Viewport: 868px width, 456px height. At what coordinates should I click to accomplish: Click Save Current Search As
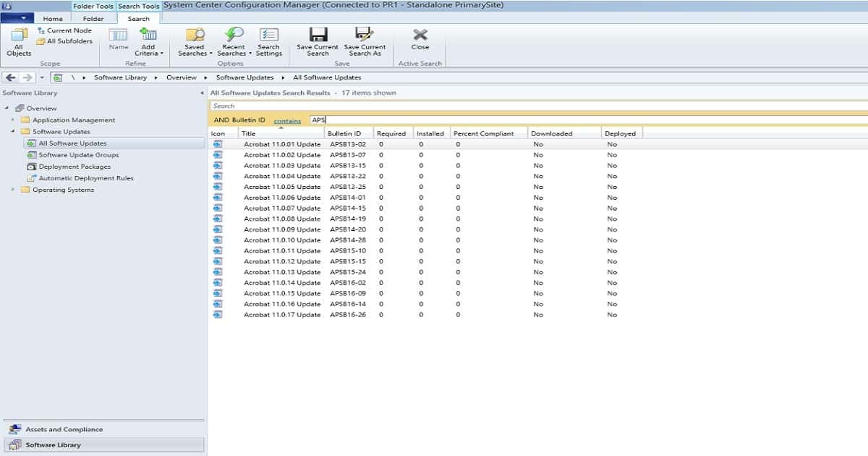pyautogui.click(x=365, y=42)
